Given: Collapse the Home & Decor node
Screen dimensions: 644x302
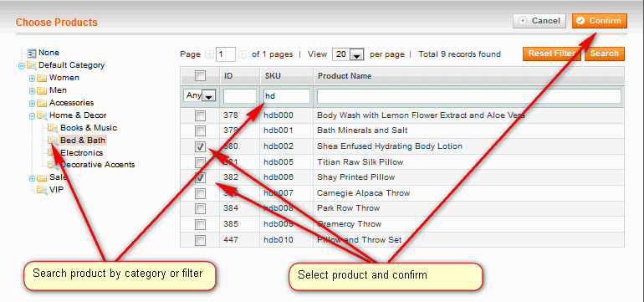Looking at the screenshot, I should (32, 116).
